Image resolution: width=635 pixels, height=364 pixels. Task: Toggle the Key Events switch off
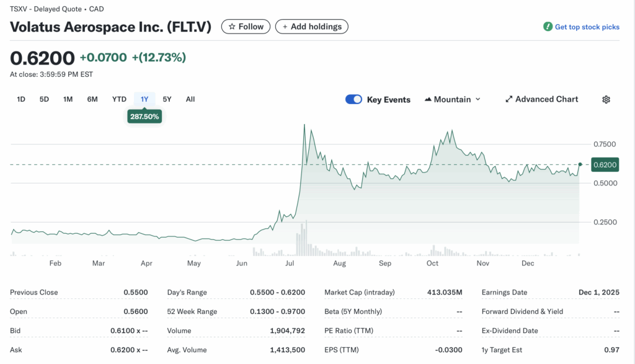[353, 99]
